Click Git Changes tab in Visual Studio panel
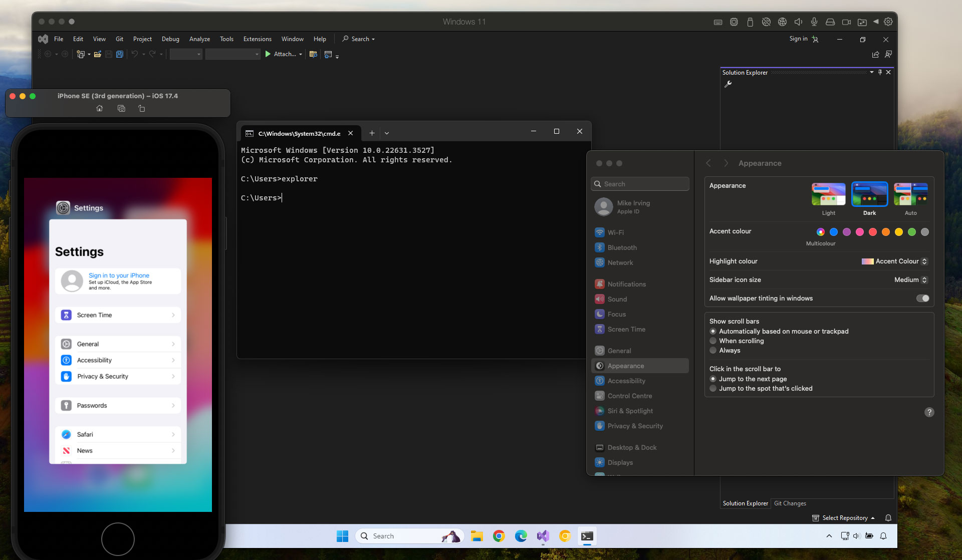This screenshot has height=560, width=962. [x=789, y=503]
